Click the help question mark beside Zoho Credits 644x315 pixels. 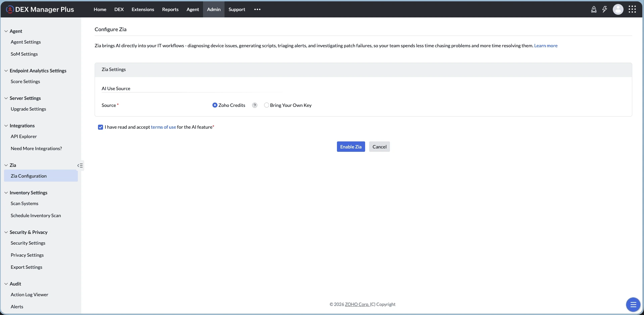[x=255, y=105]
